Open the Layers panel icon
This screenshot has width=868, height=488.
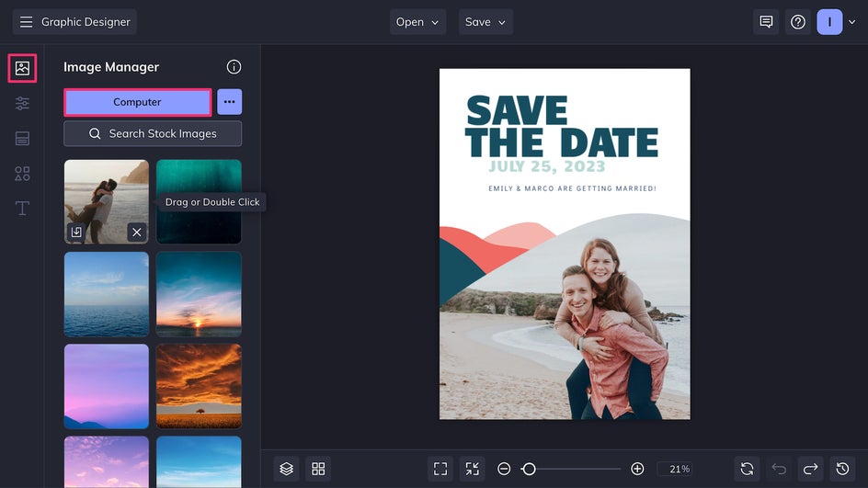click(286, 469)
